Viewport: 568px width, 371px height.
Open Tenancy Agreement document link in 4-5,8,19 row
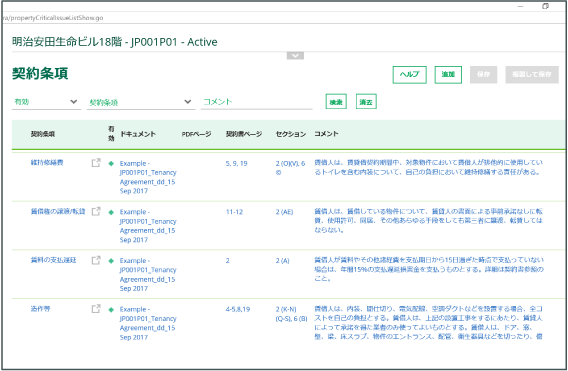(148, 323)
